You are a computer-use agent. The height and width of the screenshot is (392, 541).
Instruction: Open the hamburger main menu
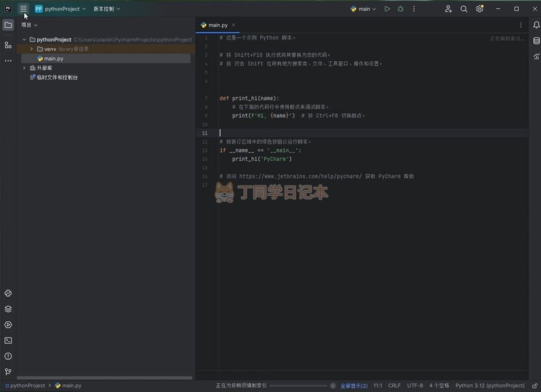click(x=24, y=9)
